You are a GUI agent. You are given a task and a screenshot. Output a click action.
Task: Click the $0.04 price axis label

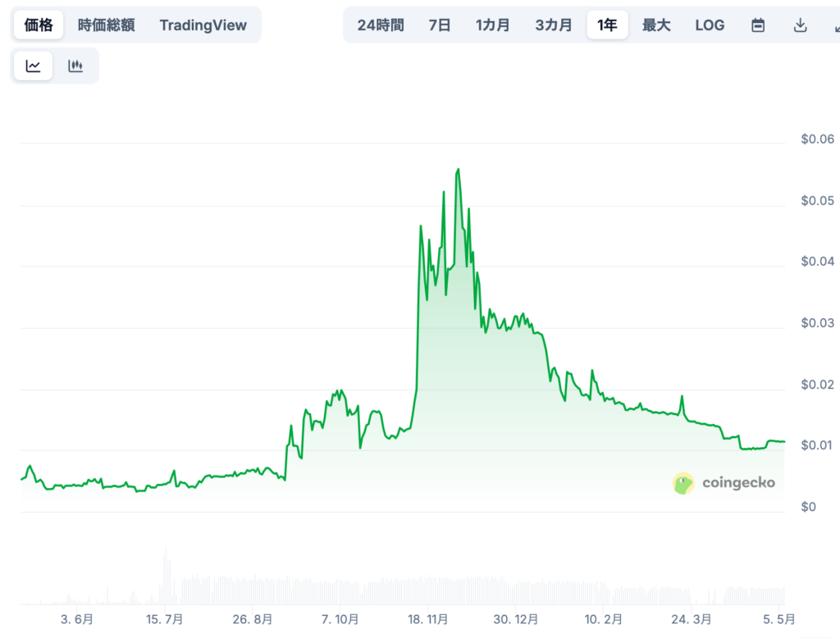818,262
